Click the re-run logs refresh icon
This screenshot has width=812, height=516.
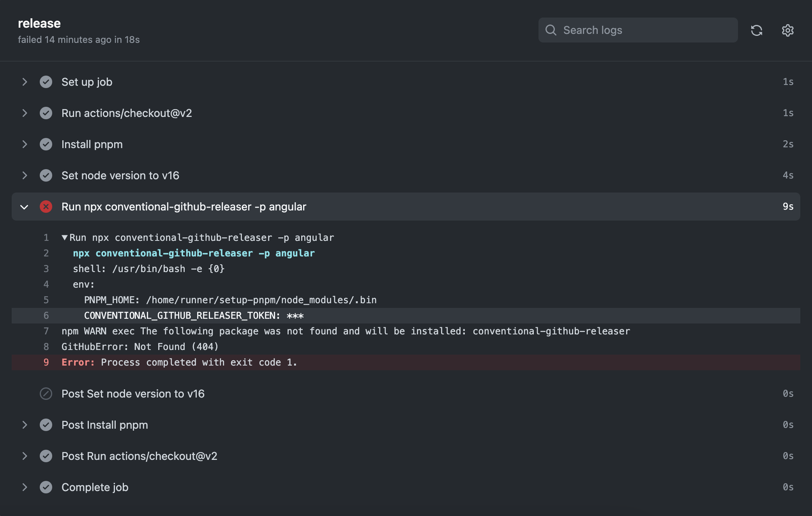[757, 30]
